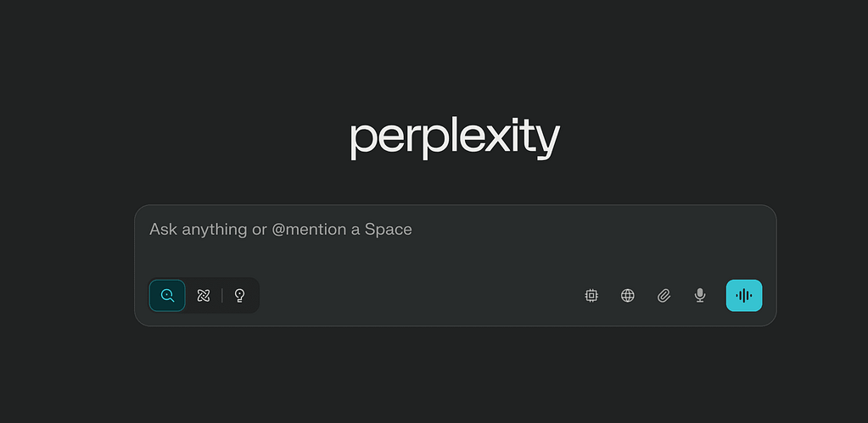Launch voice mode with the teal waveform button
The height and width of the screenshot is (423, 868).
[744, 296]
